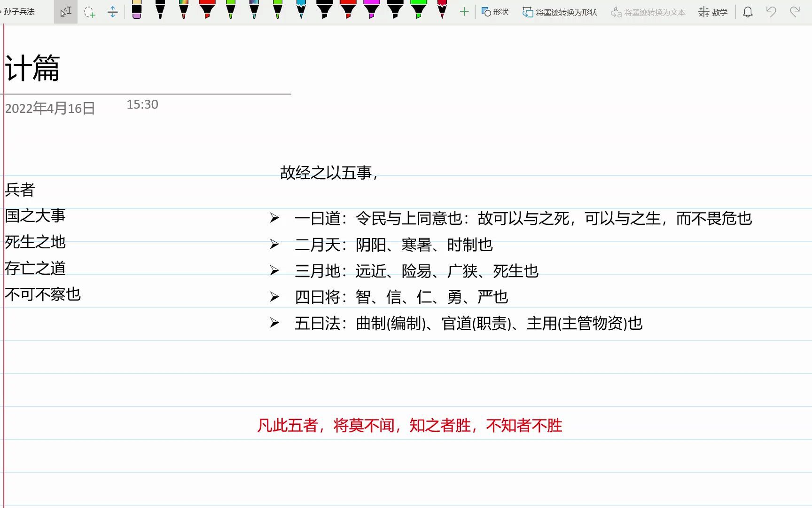This screenshot has height=508, width=812.
Task: Click the red sentence 凡此五者
Action: click(410, 426)
